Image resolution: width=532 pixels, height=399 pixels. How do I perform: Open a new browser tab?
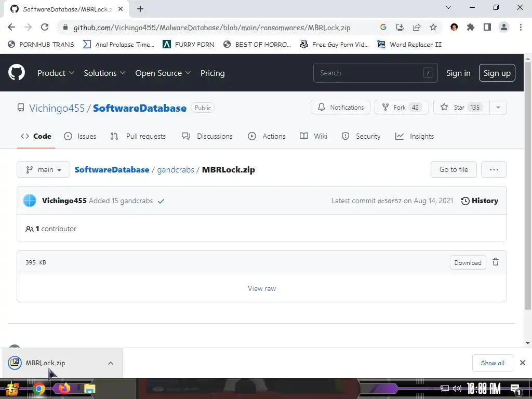(x=140, y=9)
